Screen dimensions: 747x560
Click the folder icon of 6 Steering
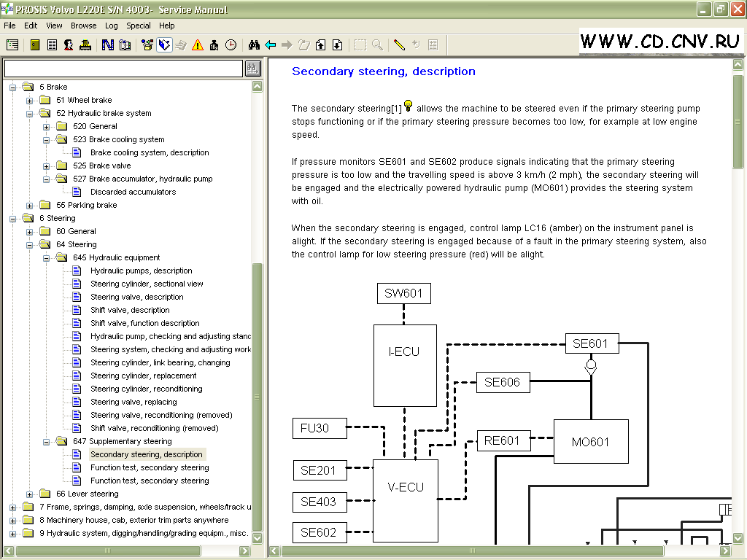tap(28, 218)
